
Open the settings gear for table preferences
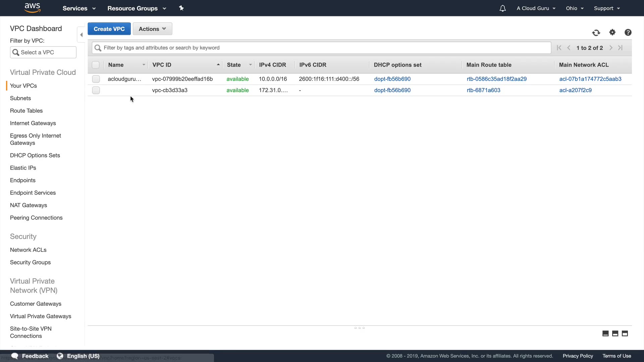(612, 32)
